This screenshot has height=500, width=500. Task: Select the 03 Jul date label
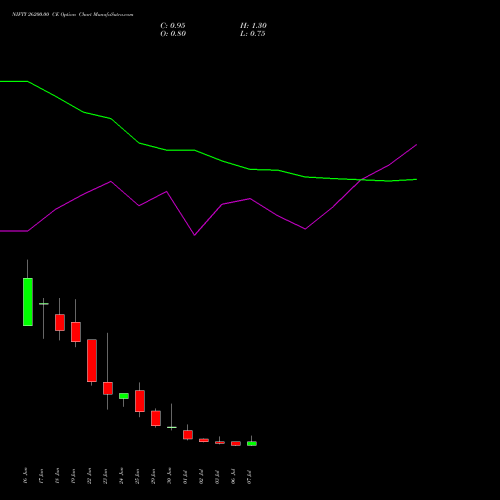(x=218, y=476)
